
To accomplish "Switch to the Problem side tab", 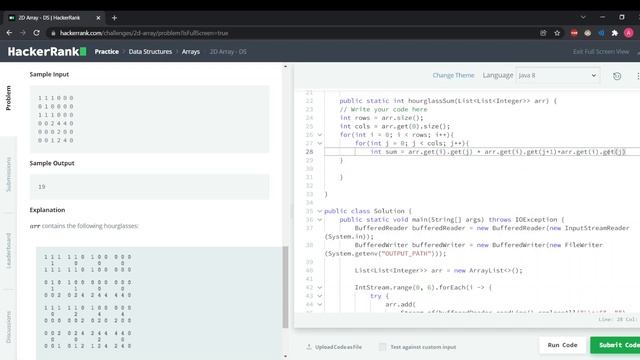I will pyautogui.click(x=9, y=98).
